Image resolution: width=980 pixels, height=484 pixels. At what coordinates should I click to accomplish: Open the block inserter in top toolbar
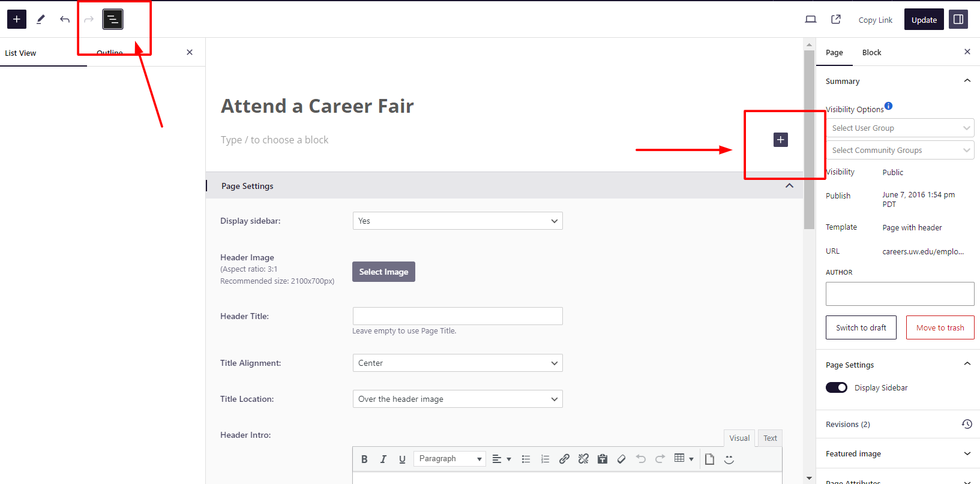17,19
